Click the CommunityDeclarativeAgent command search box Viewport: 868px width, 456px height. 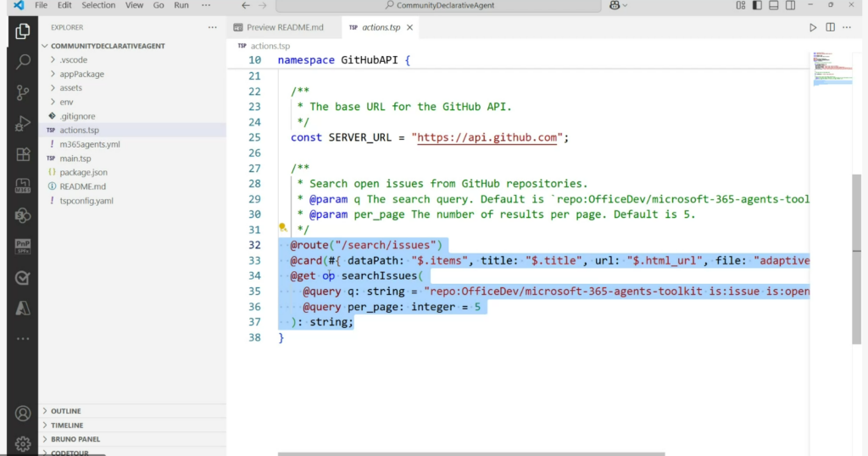pos(438,6)
